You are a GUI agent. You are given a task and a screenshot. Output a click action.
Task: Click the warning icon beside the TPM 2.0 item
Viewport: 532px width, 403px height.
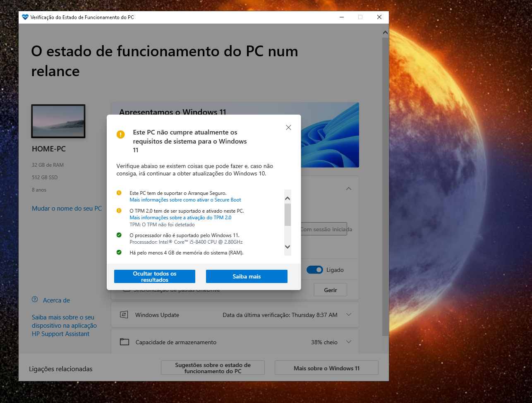pyautogui.click(x=120, y=211)
